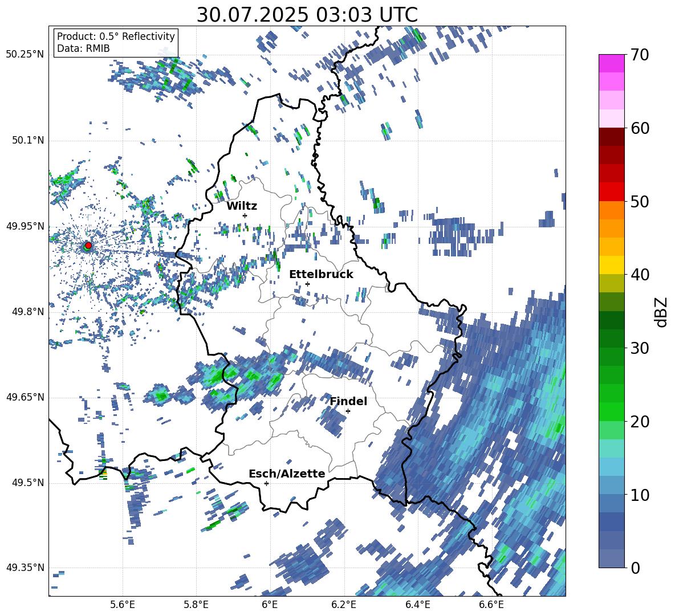675x616 pixels.
Task: Click the cross marker below Esch/Alzette
Action: (x=266, y=483)
